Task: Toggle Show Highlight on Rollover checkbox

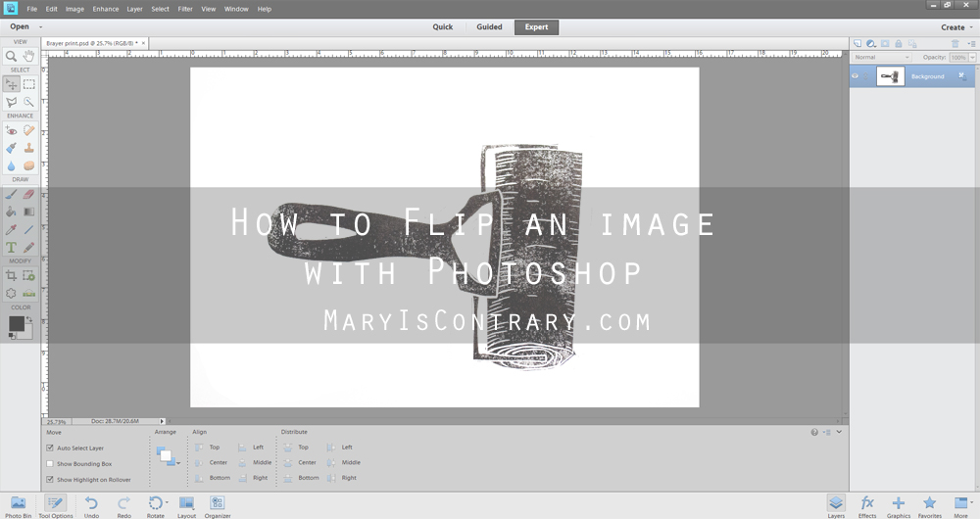Action: coord(50,480)
